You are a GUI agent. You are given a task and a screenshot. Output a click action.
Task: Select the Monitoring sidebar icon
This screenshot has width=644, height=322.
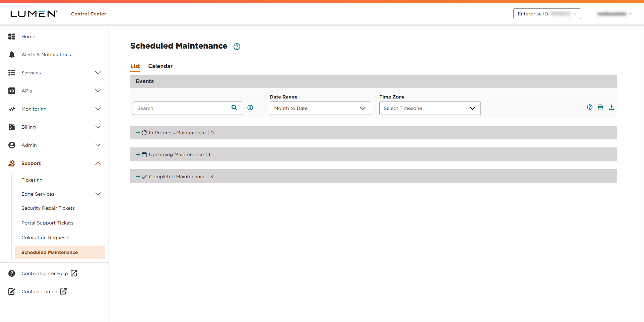(x=12, y=109)
